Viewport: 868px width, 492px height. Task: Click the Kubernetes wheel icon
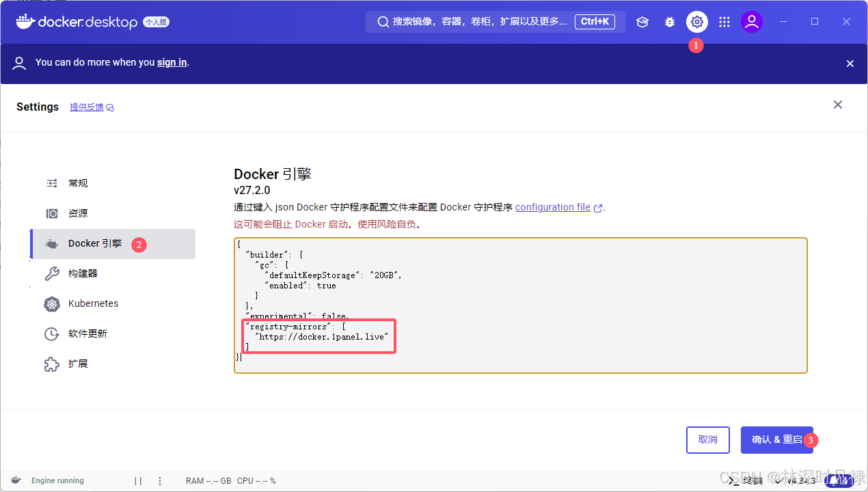point(52,304)
